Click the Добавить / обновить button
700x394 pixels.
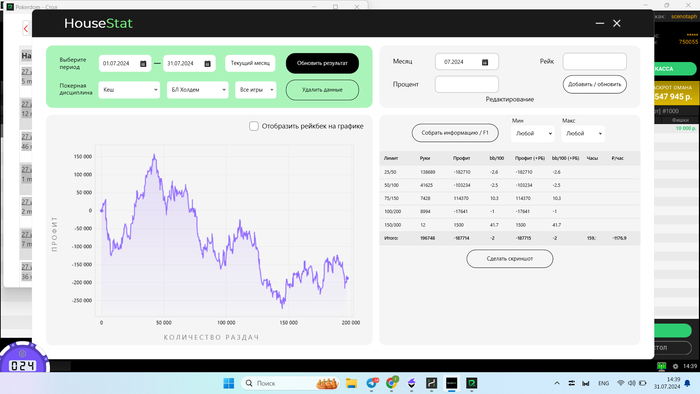(595, 84)
